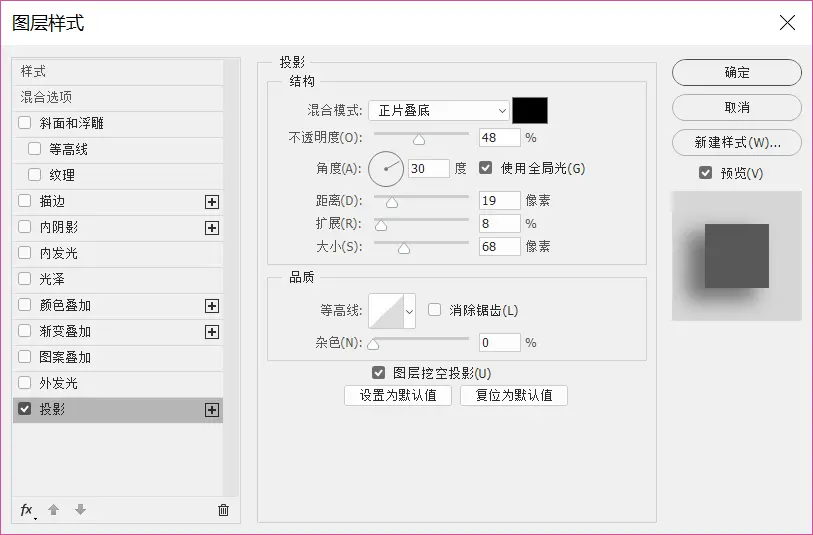Toggle 使用全局光(G) checkbox

485,168
